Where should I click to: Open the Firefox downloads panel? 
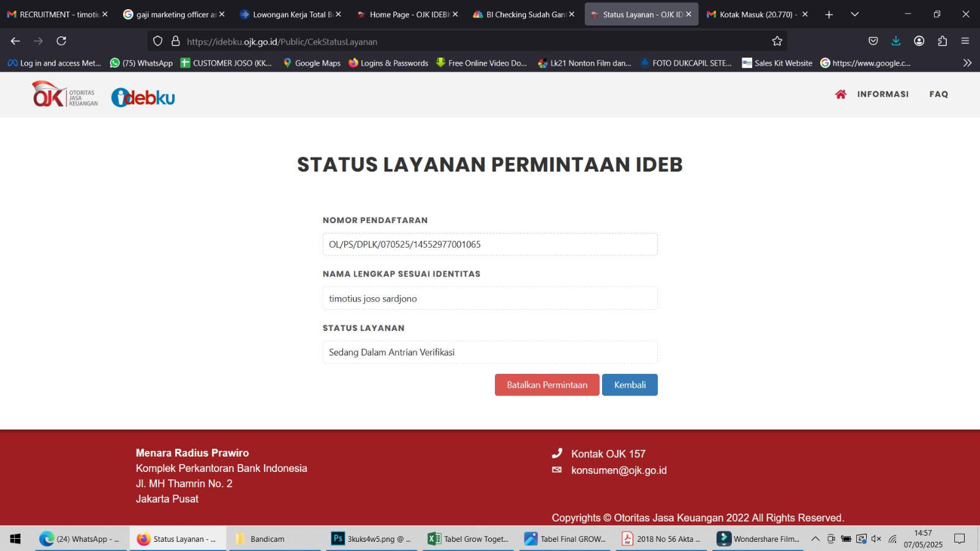[895, 41]
